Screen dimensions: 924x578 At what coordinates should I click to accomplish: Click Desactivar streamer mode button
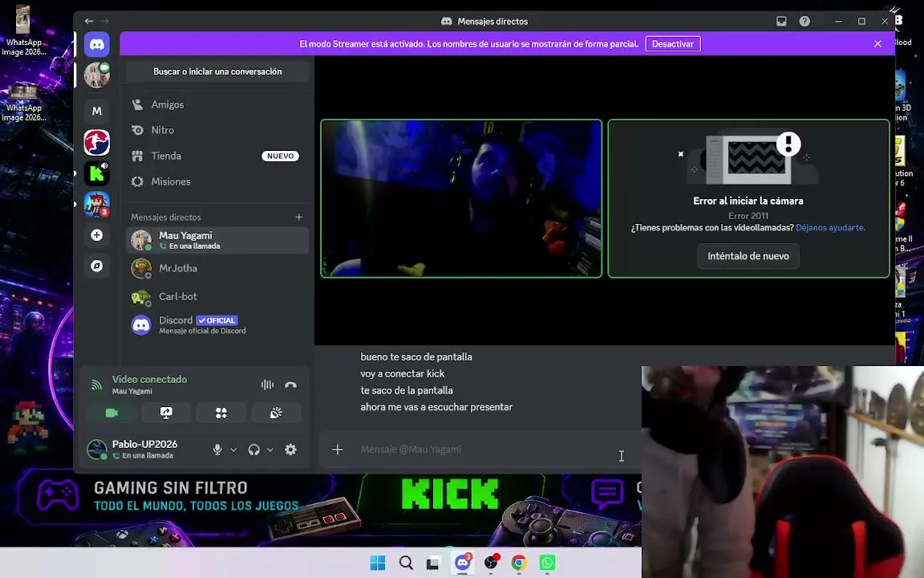[x=673, y=43]
